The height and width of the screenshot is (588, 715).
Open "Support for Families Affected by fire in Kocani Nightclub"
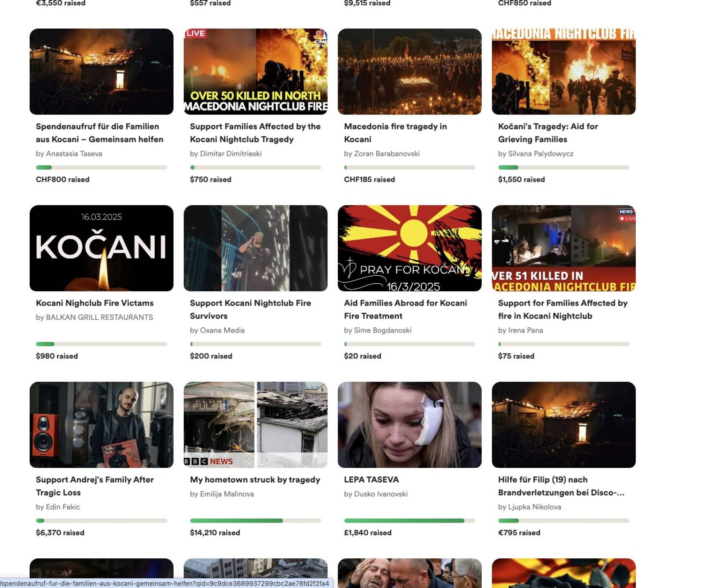(563, 310)
